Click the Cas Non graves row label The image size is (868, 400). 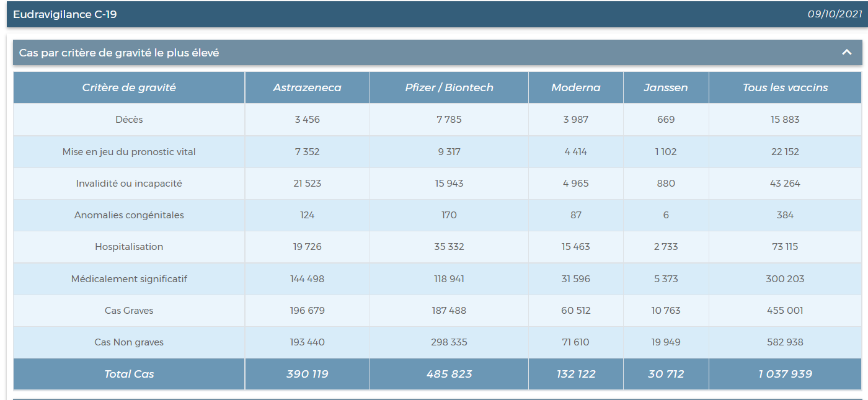pos(129,342)
